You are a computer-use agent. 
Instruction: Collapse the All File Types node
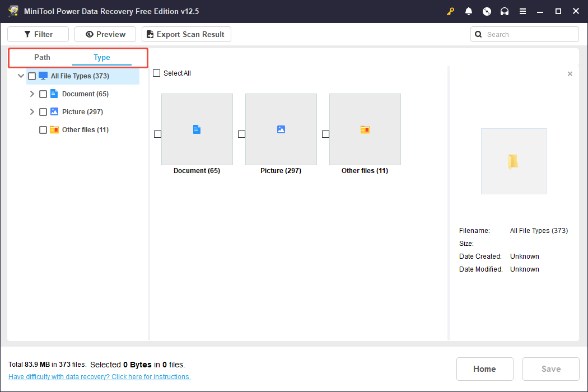click(x=21, y=76)
